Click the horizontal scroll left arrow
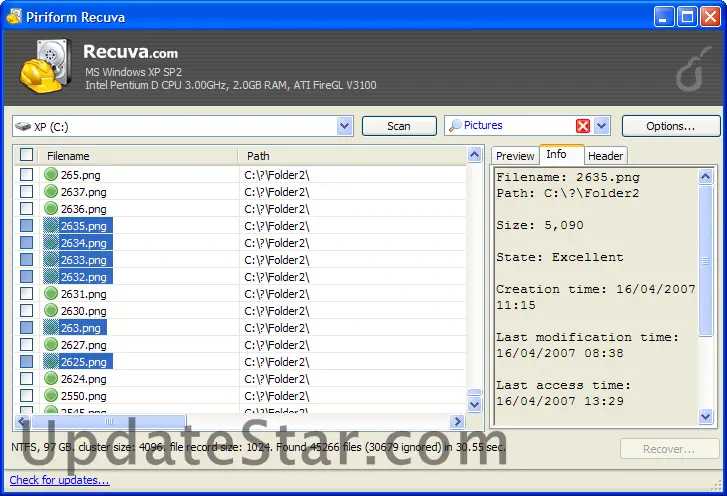Screen dimensions: 727x496 pos(22,421)
